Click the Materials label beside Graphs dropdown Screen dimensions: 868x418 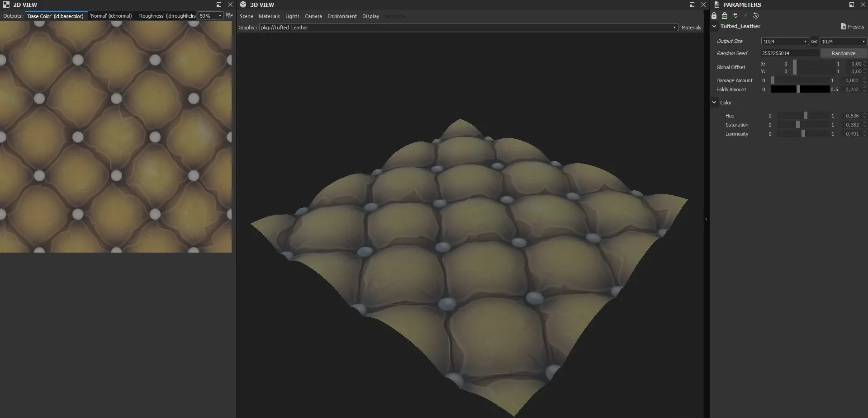[691, 28]
